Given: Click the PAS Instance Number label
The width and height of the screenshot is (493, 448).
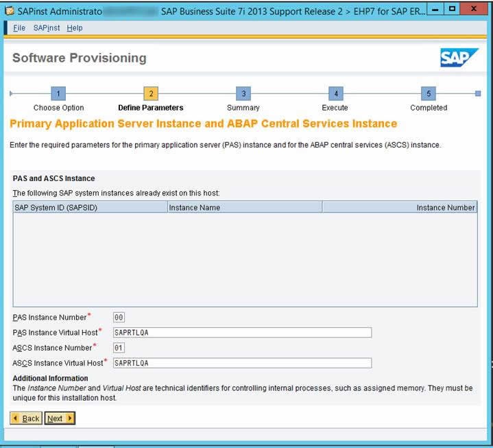Looking at the screenshot, I should [49, 318].
